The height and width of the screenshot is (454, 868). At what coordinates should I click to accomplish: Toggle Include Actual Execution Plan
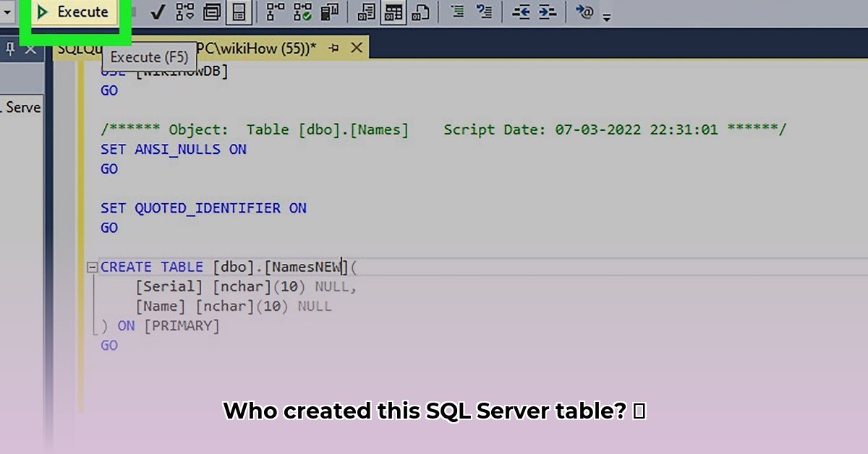click(x=276, y=12)
